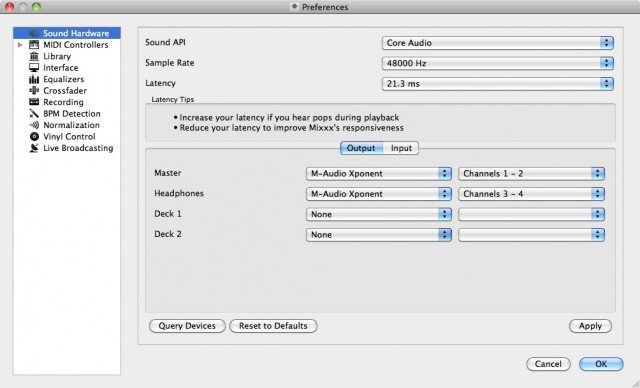
Task: Open the Live Broadcasting preferences page
Action: click(x=78, y=148)
